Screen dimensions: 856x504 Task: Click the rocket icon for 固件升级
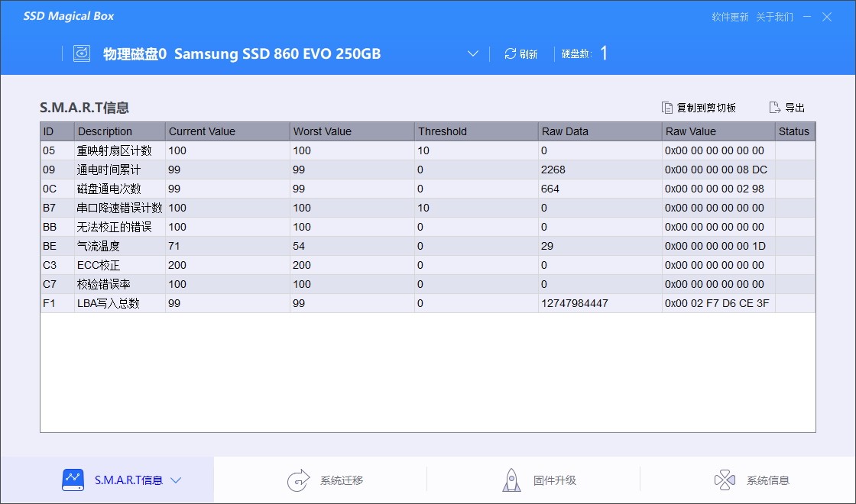click(x=511, y=480)
